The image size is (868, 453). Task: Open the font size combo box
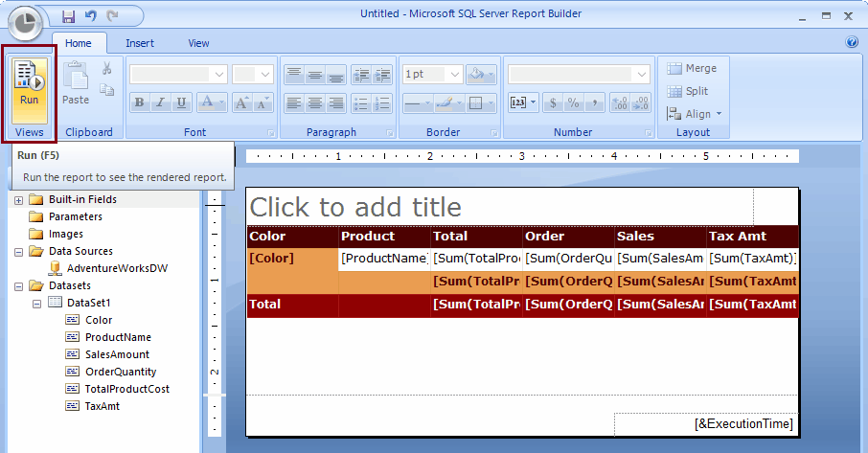(x=253, y=74)
